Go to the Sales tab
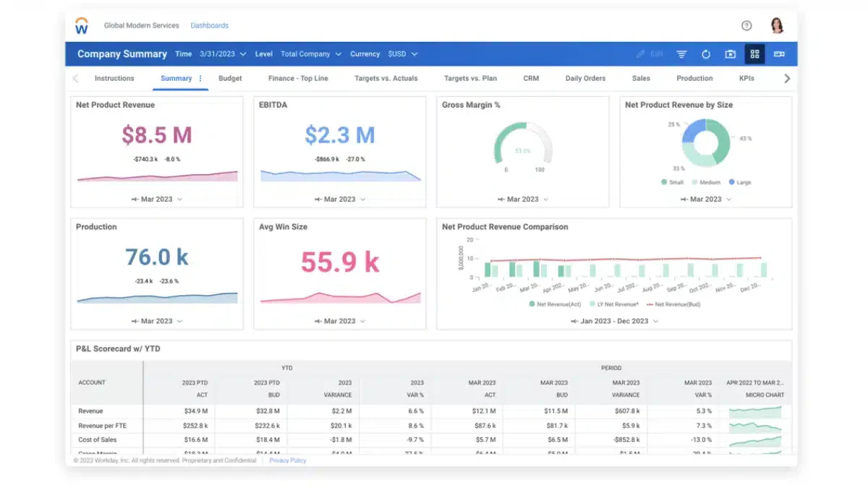 click(641, 78)
